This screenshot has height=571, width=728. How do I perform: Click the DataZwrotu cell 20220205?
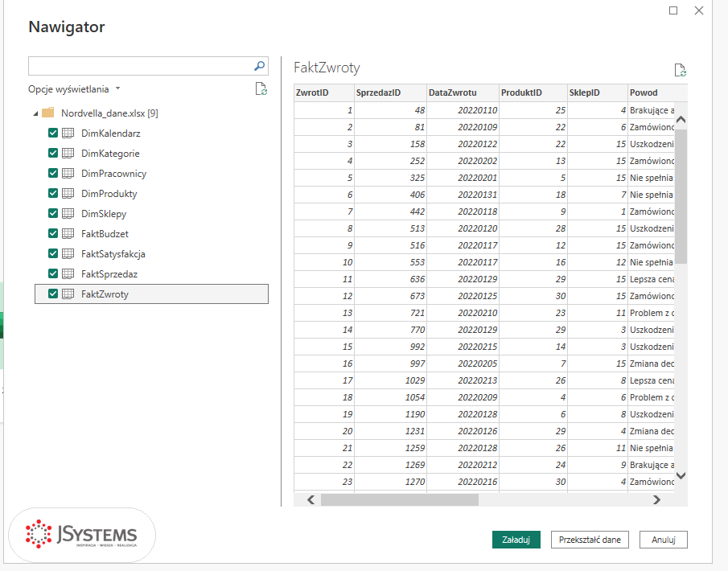(x=463, y=364)
